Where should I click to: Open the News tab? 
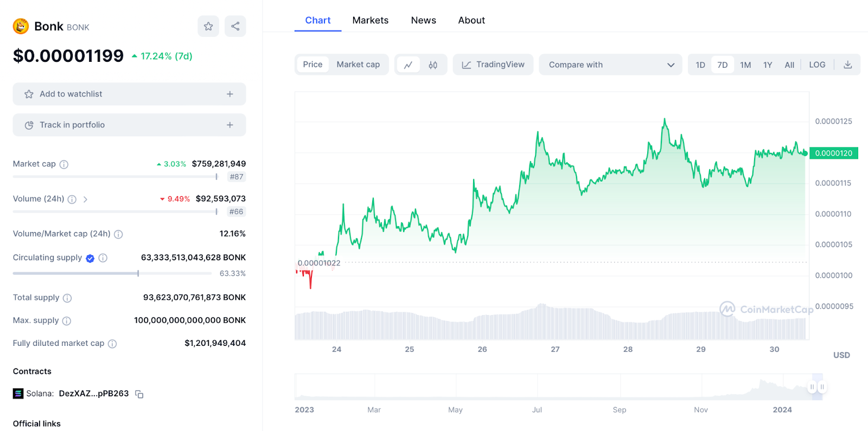pyautogui.click(x=424, y=20)
